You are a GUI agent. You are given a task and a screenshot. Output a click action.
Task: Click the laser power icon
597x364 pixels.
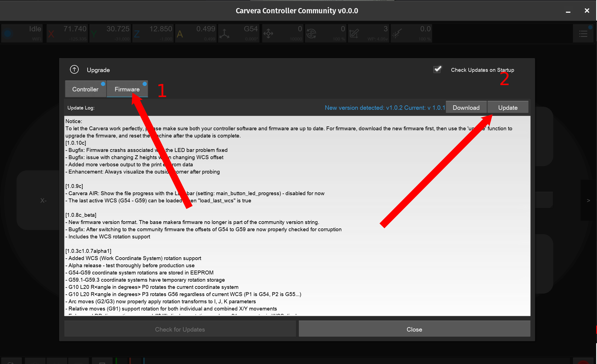(397, 34)
